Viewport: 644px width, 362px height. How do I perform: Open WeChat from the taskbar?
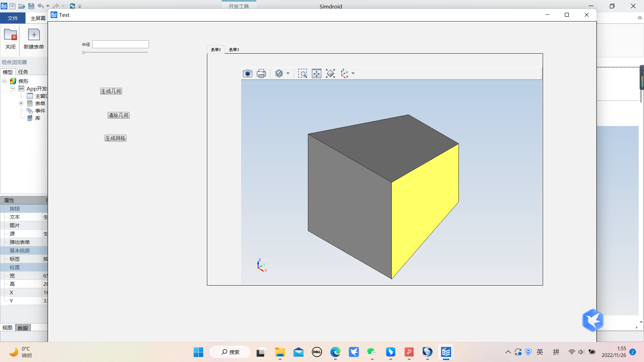point(372,352)
